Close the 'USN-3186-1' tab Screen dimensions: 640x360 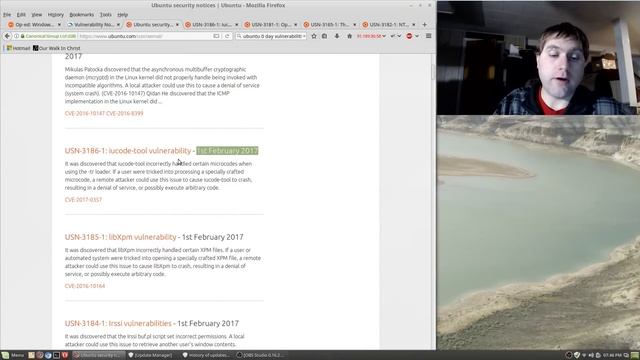tap(236, 24)
